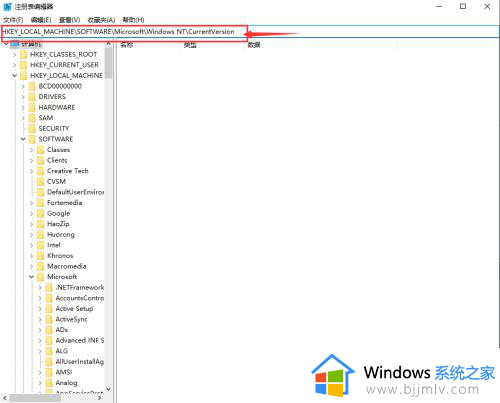Click the Khronos folder icon

[40, 256]
